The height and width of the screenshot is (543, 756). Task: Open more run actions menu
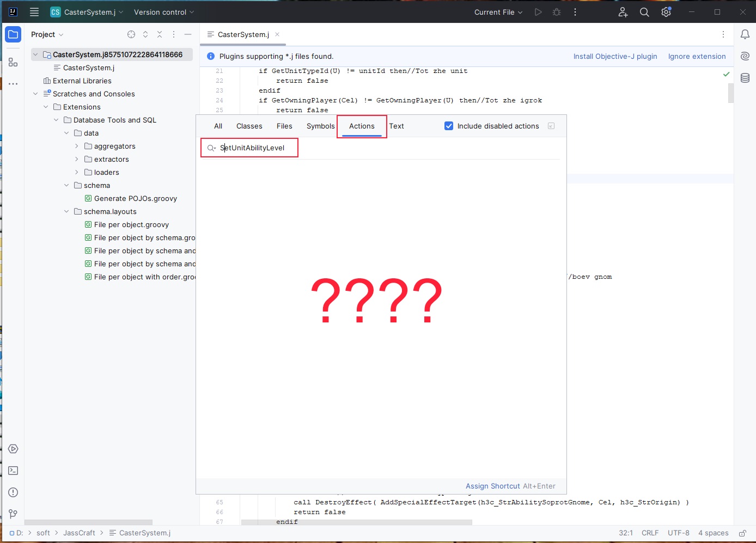coord(575,12)
